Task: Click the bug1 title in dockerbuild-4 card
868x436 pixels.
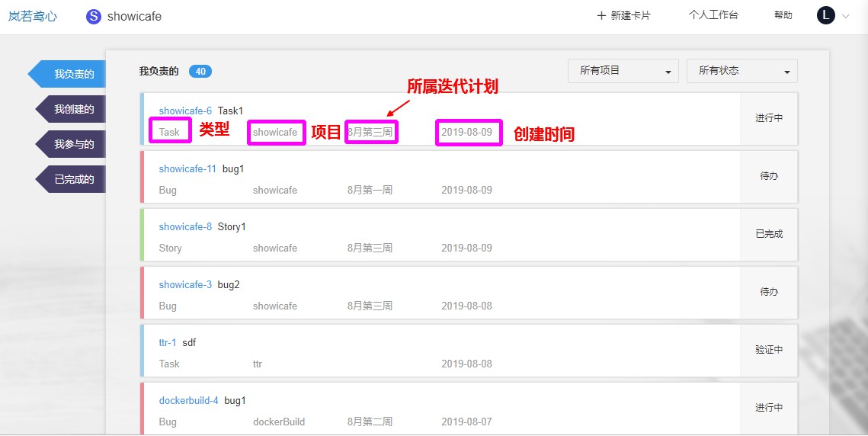Action: point(235,400)
